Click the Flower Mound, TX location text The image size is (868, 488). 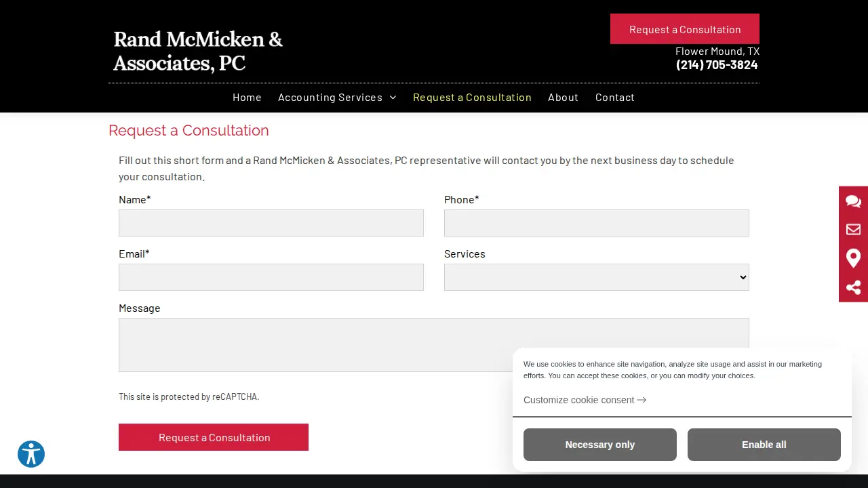pyautogui.click(x=717, y=52)
